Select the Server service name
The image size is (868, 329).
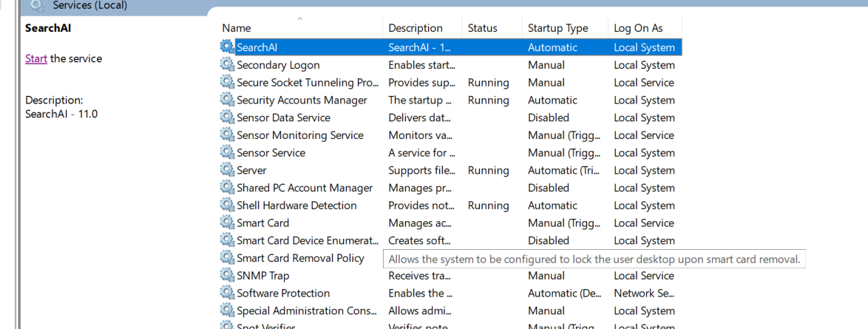251,170
